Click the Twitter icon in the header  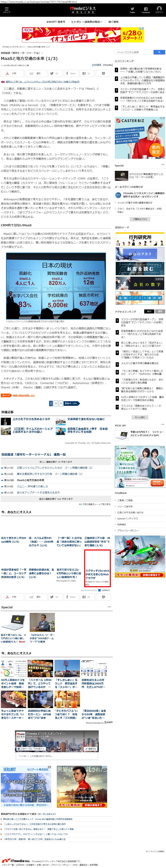132,10
